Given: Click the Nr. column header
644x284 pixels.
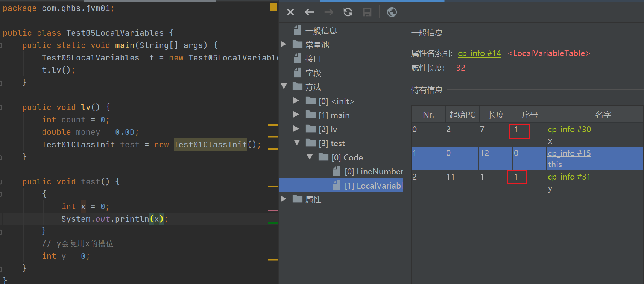Looking at the screenshot, I should click(428, 115).
